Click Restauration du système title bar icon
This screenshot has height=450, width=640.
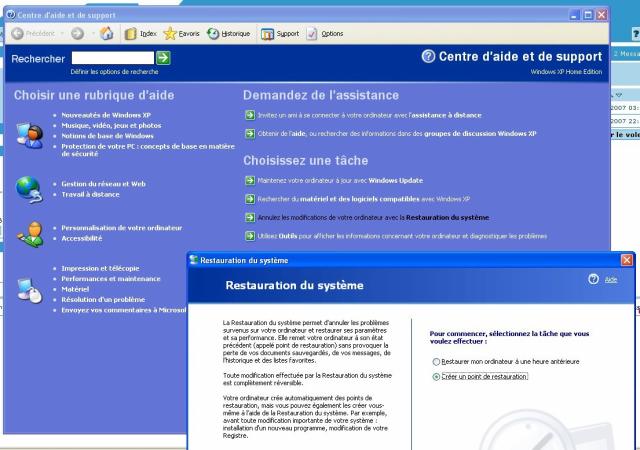(x=193, y=260)
